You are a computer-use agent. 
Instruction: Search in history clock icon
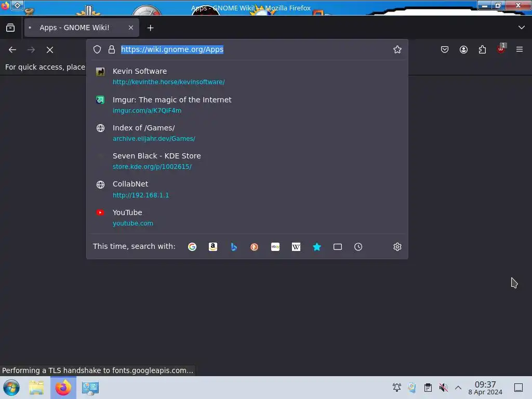pos(358,247)
